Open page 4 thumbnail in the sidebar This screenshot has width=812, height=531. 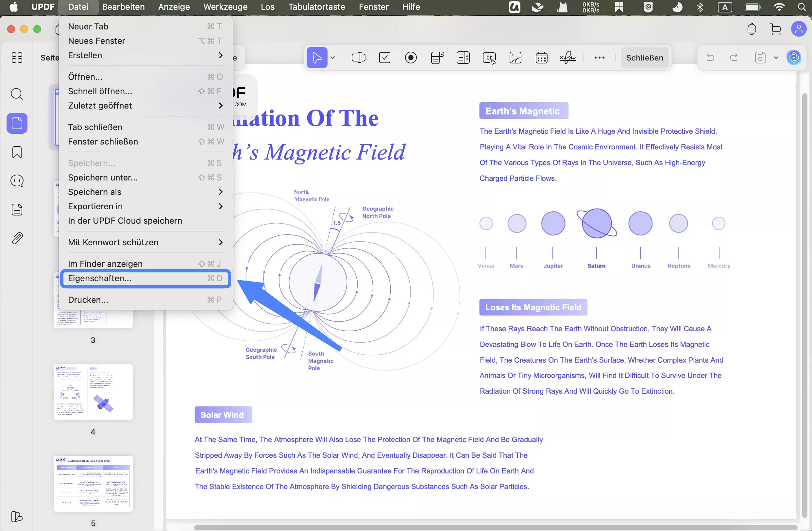pyautogui.click(x=93, y=392)
